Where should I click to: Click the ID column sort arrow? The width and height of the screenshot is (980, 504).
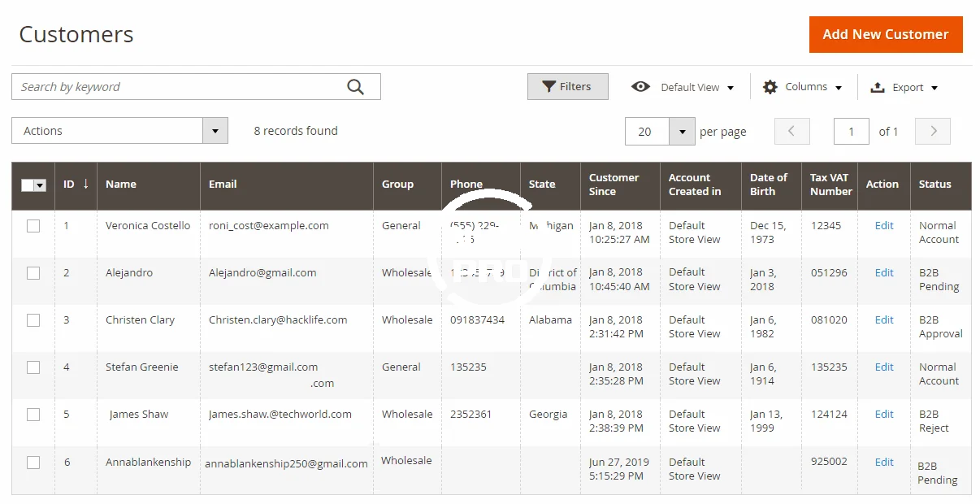pos(85,184)
